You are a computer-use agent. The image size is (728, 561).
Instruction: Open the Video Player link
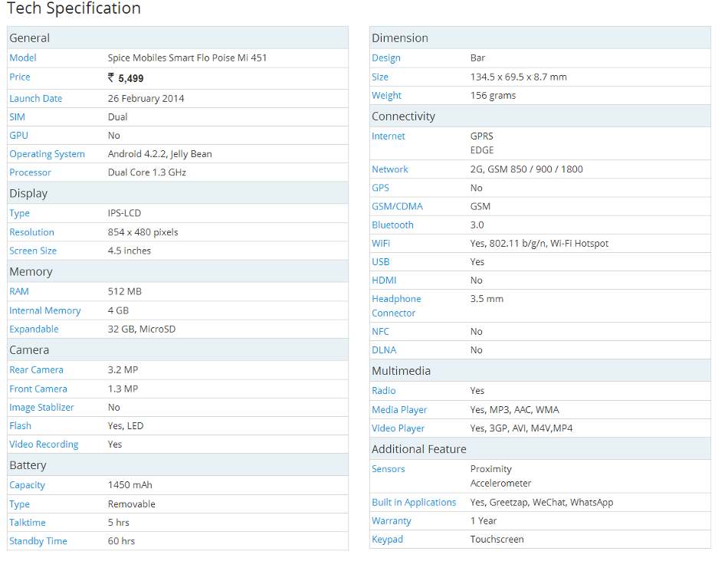click(x=398, y=428)
